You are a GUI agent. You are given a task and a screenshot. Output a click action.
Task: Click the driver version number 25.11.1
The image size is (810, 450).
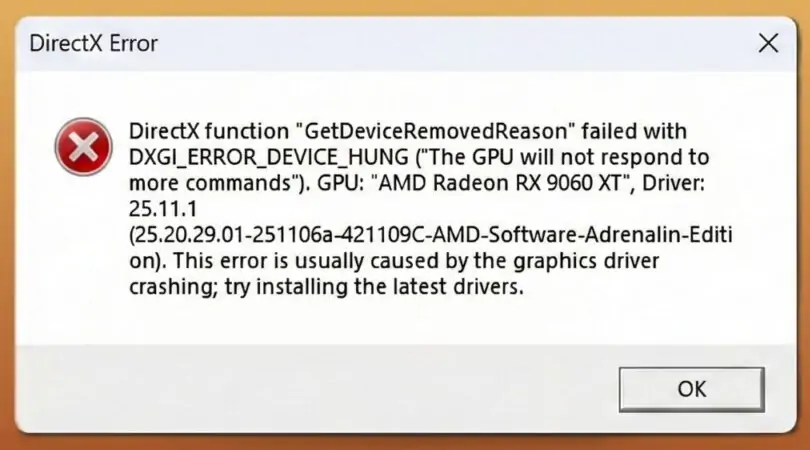[159, 210]
